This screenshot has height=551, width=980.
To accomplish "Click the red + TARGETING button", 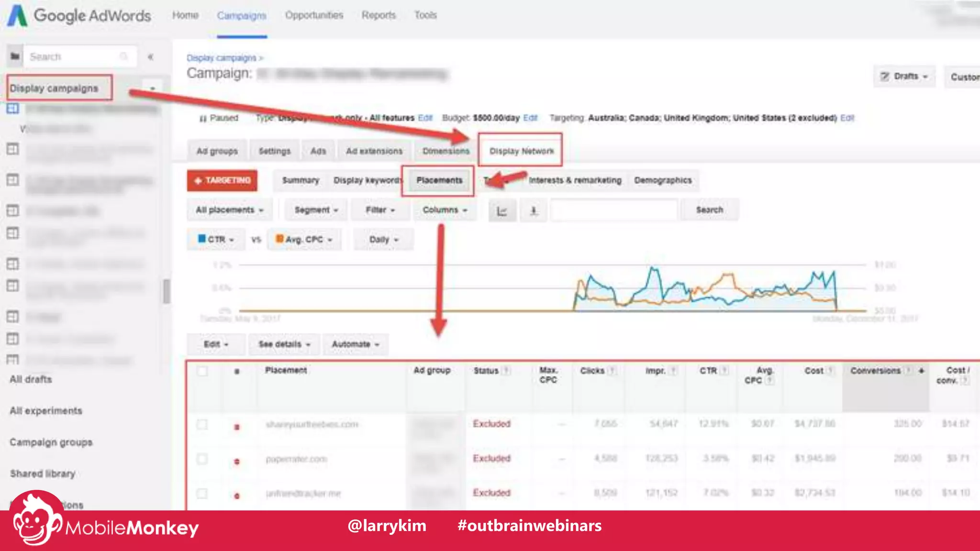I will click(x=222, y=180).
